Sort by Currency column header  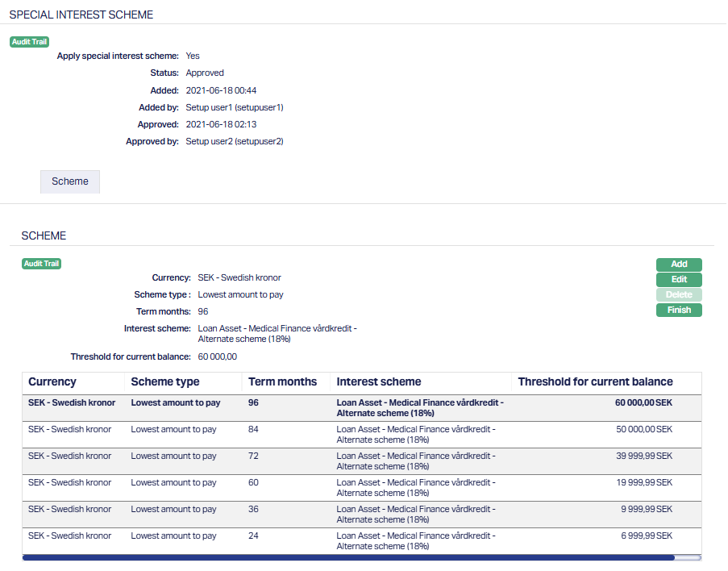pyautogui.click(x=52, y=382)
